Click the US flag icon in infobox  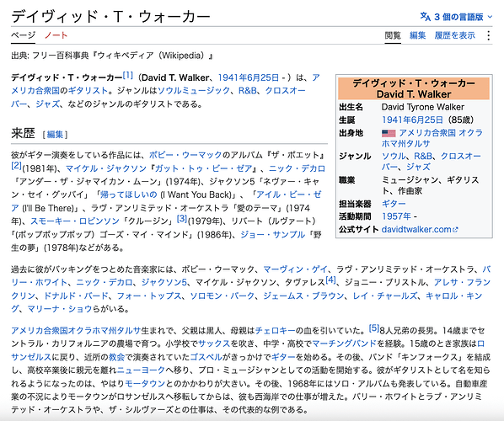[x=389, y=133]
